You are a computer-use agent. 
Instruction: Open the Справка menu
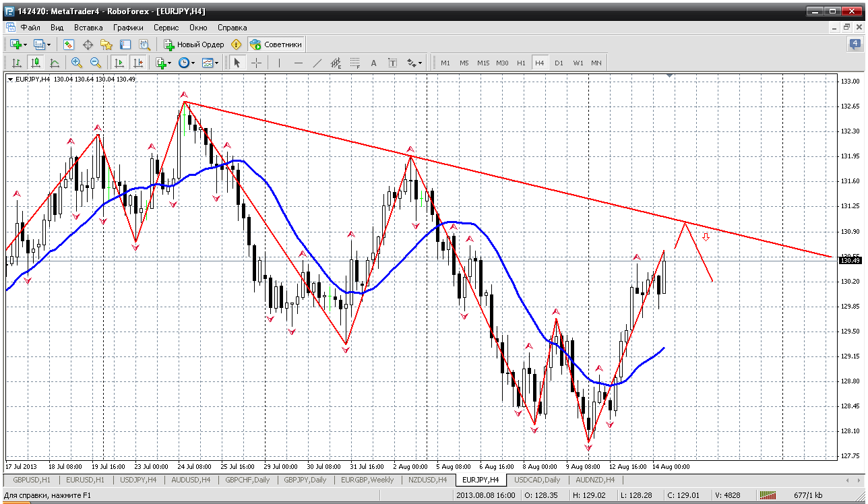(232, 28)
